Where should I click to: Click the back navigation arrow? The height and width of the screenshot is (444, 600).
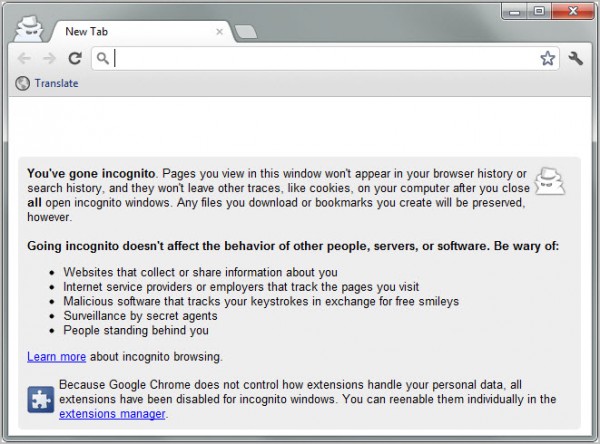24,59
